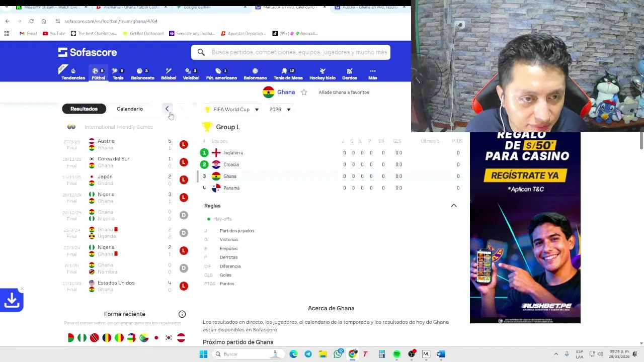644x362 pixels.
Task: Open the Austria vs Ghana match
Action: point(125,144)
